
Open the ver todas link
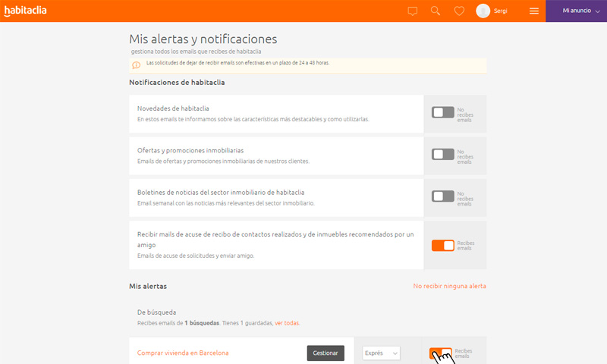pyautogui.click(x=287, y=323)
